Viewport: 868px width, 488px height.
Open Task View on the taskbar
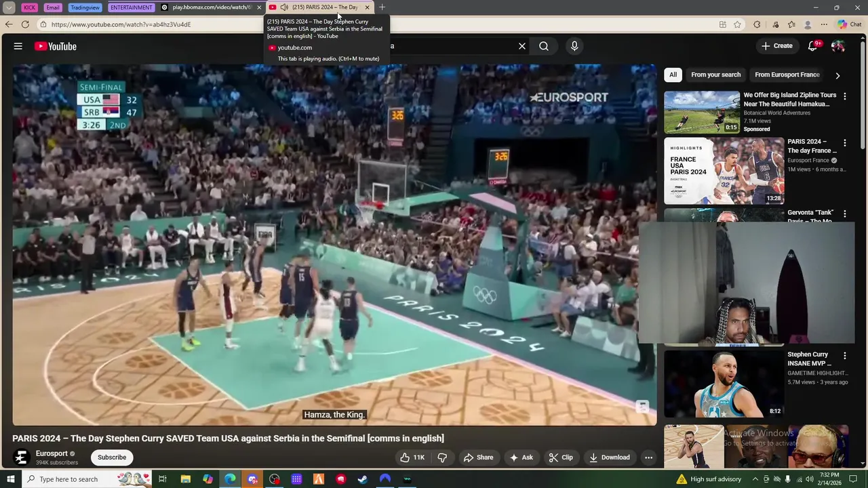click(x=163, y=479)
